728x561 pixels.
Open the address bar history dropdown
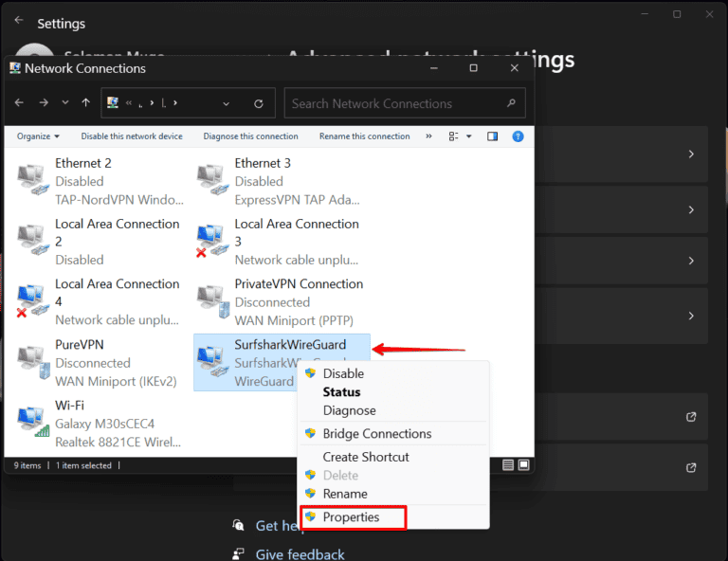click(227, 103)
